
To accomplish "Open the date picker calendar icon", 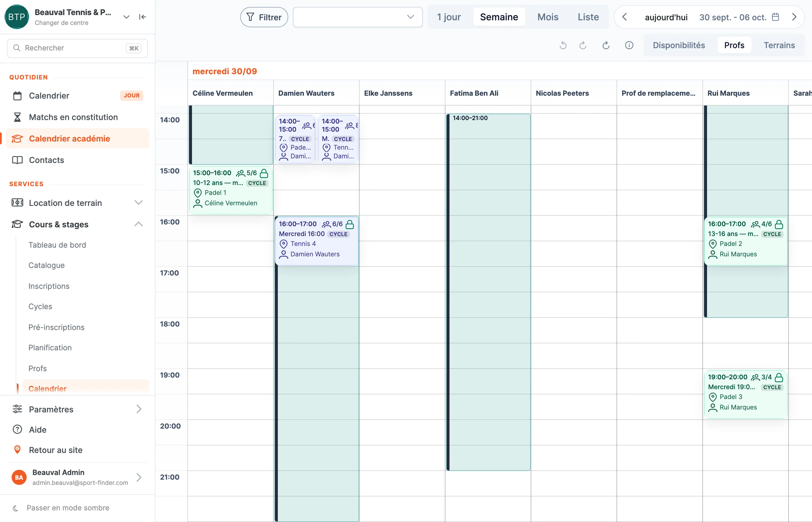I will [775, 17].
